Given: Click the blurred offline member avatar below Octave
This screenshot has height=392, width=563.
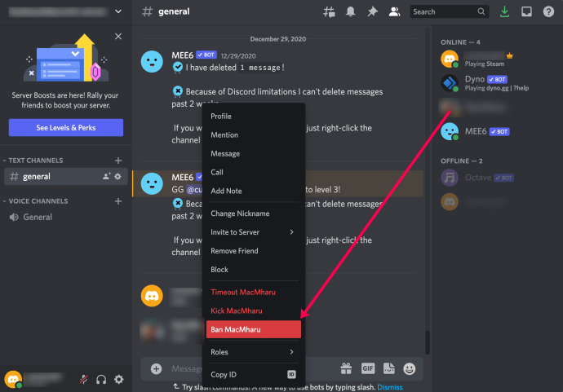Looking at the screenshot, I should [x=450, y=202].
